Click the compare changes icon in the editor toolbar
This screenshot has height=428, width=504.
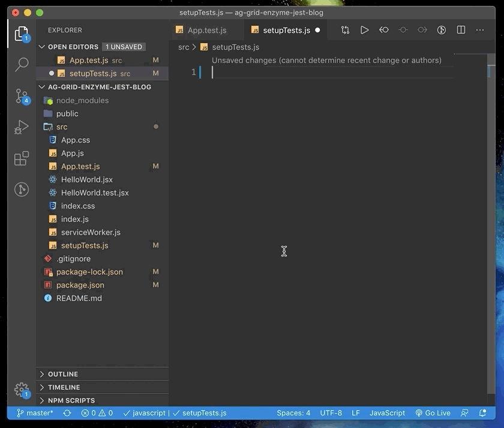pyautogui.click(x=345, y=30)
